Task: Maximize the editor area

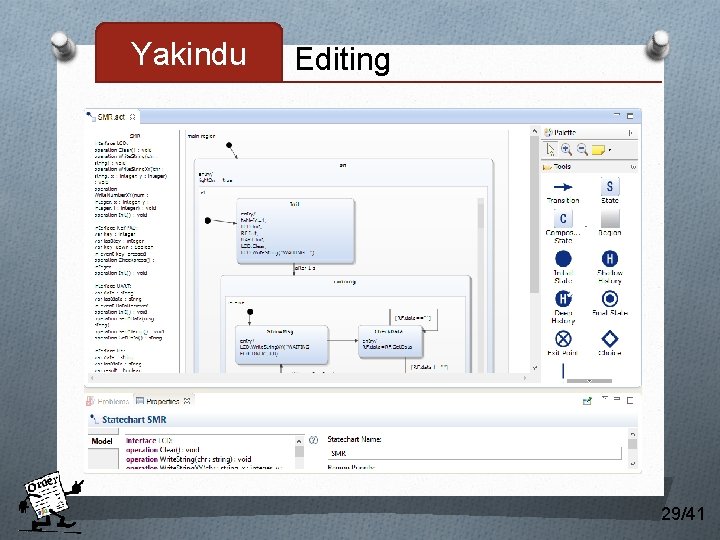Action: tap(630, 116)
